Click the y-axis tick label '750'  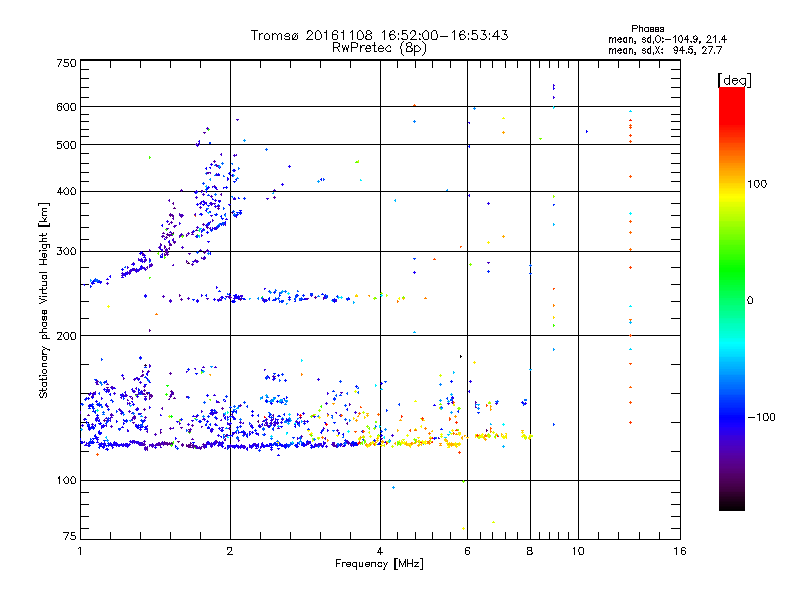click(x=66, y=63)
